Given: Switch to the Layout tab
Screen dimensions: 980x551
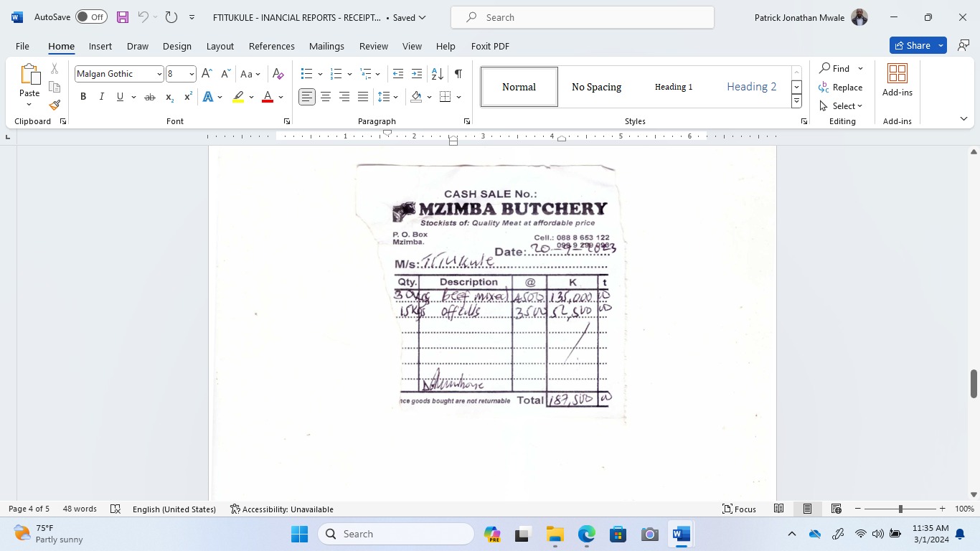Looking at the screenshot, I should [220, 46].
